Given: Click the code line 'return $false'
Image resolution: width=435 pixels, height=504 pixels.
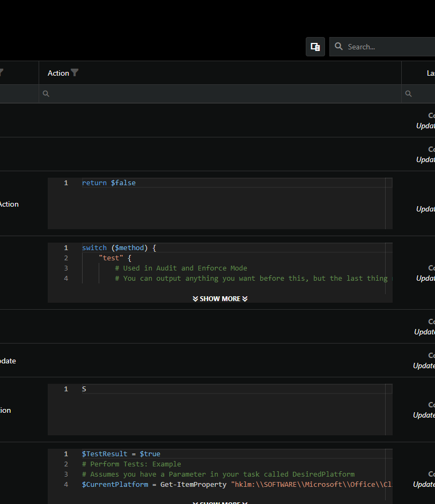Looking at the screenshot, I should pos(108,183).
